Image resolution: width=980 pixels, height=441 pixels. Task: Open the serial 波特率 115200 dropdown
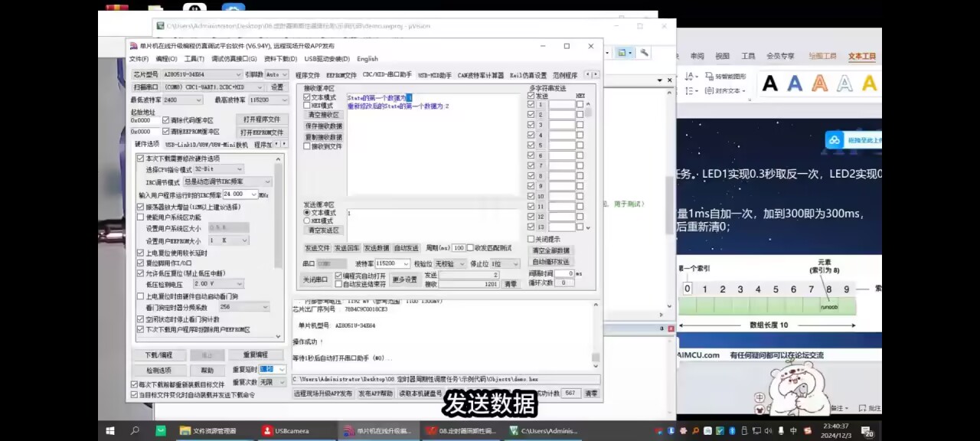[x=393, y=263]
